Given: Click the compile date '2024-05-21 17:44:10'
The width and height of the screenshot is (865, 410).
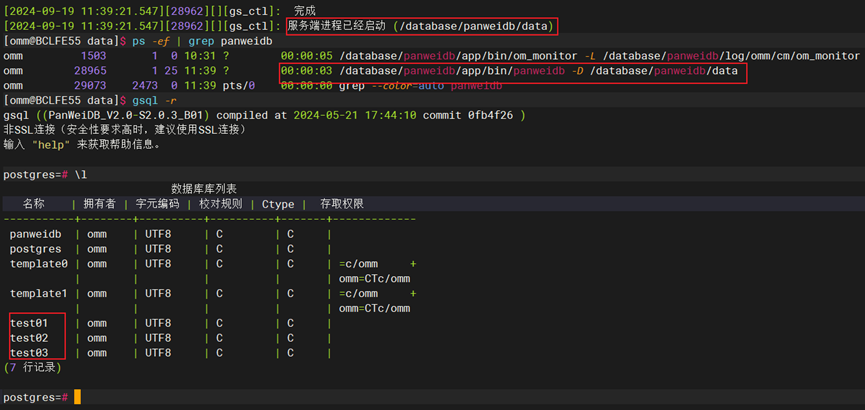Looking at the screenshot, I should [357, 115].
